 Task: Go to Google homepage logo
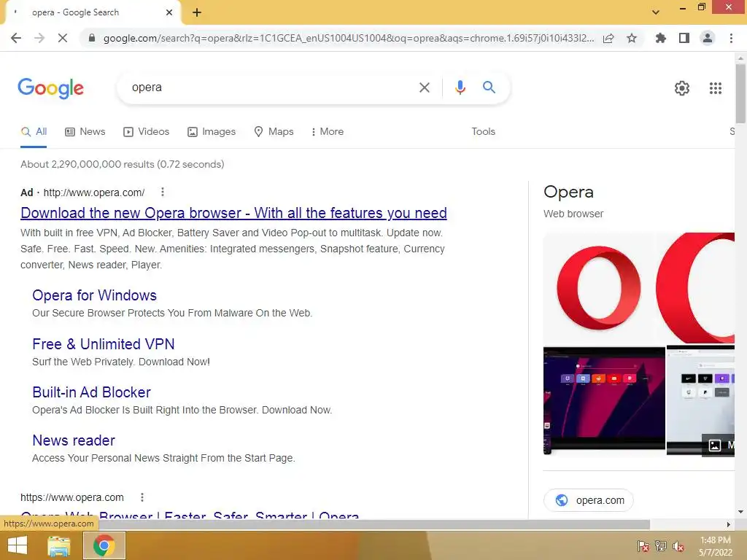(x=51, y=88)
